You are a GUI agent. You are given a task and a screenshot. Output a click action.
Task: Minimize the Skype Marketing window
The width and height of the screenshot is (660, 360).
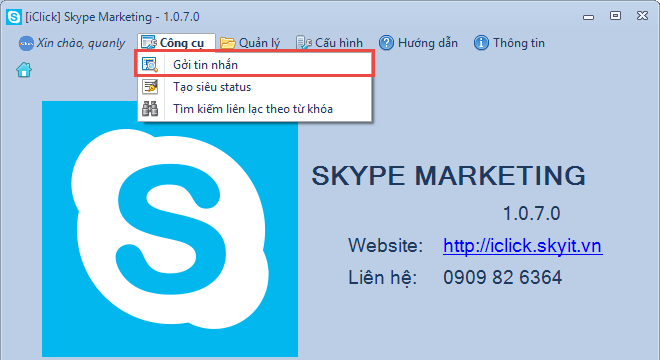[x=588, y=17]
